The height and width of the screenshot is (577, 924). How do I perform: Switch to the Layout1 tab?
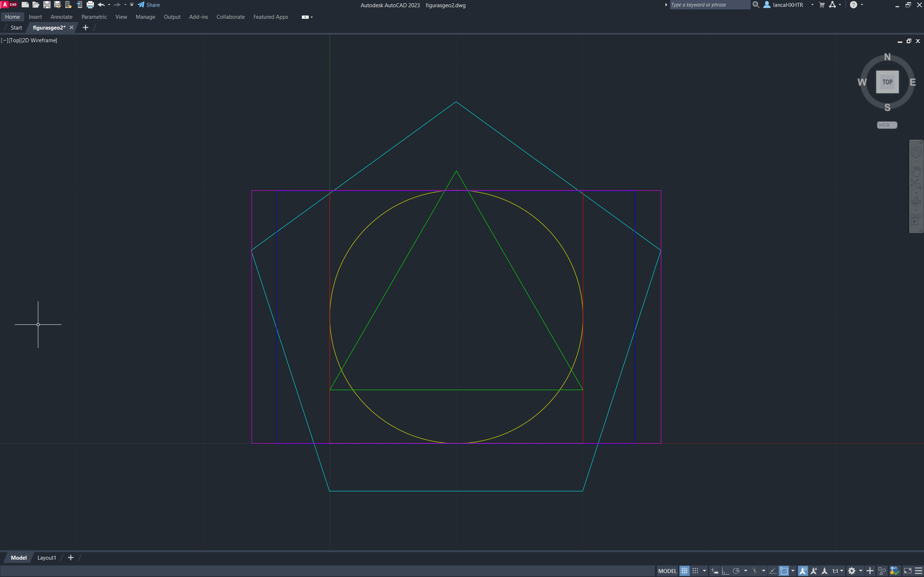coord(47,558)
